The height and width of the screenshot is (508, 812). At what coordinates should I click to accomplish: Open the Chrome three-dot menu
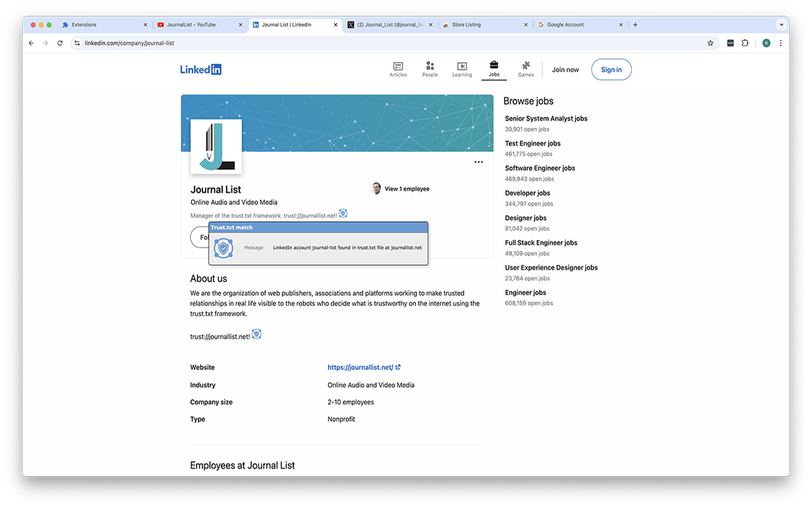pos(780,43)
